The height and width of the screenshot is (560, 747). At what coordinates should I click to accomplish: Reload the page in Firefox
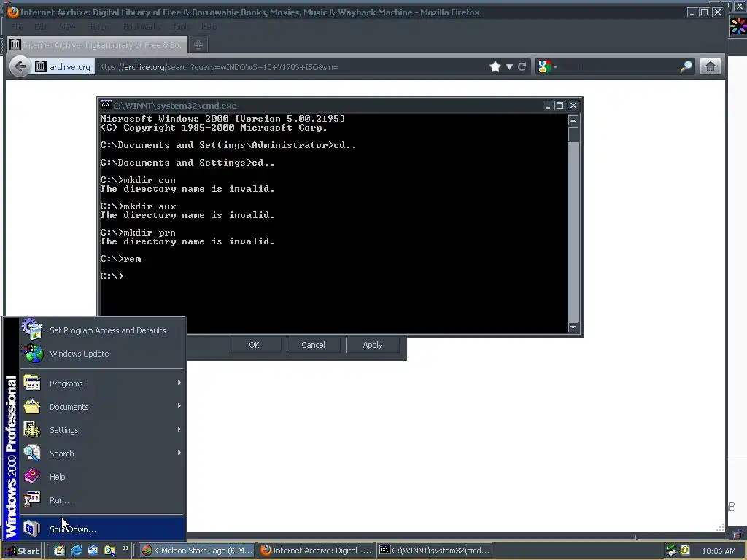[x=522, y=66]
